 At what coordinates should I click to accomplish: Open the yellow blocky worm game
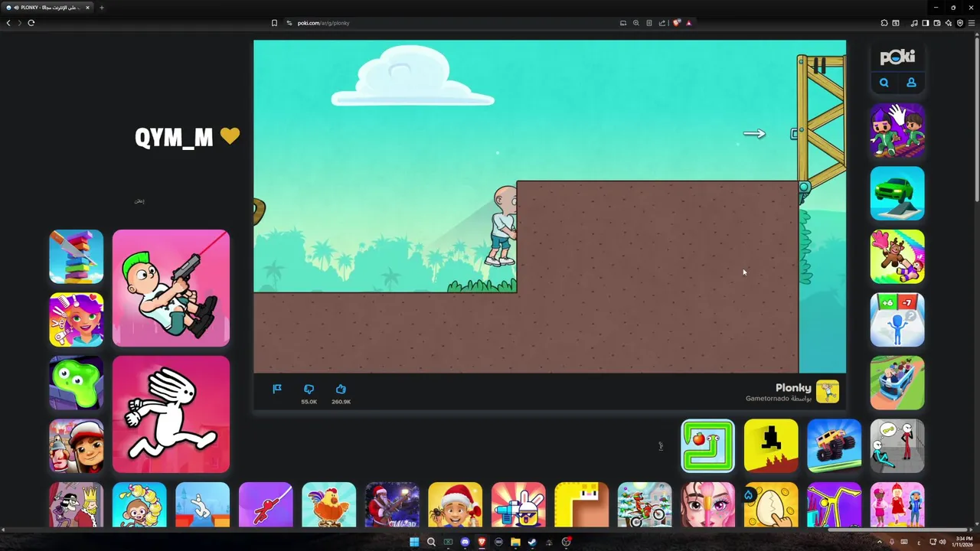coord(582,504)
